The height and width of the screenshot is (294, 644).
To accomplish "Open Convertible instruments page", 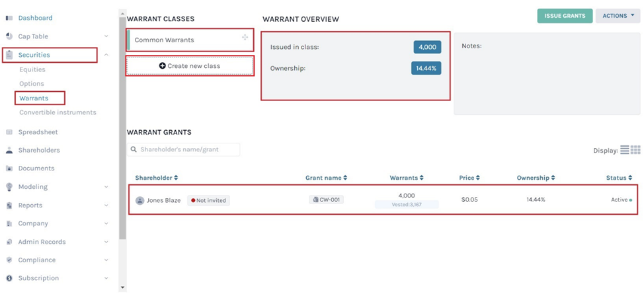I will click(58, 112).
